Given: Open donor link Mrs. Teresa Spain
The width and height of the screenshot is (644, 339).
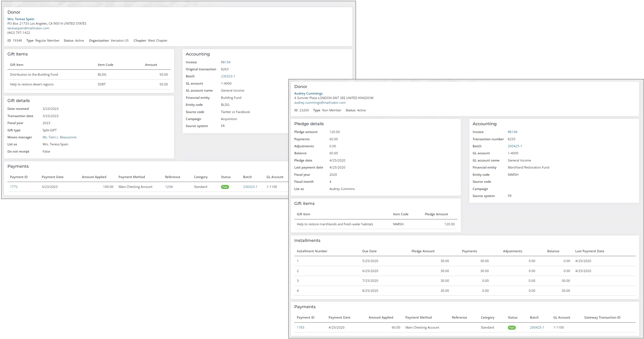Looking at the screenshot, I should coord(21,19).
